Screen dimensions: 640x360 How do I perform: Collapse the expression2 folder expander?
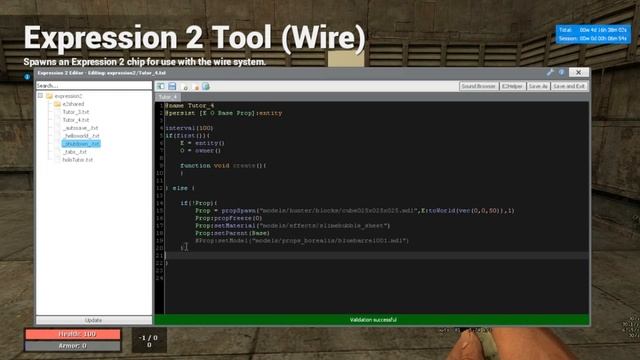click(x=40, y=96)
